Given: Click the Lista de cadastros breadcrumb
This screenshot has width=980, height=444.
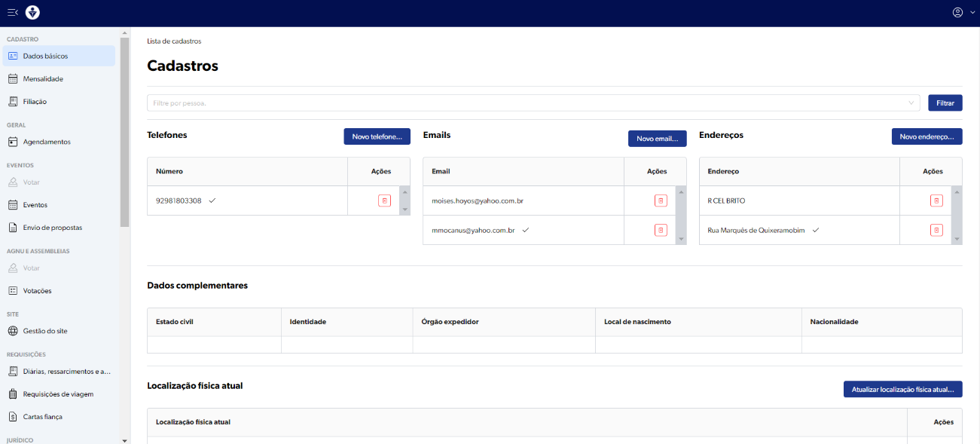Looking at the screenshot, I should click(x=174, y=41).
